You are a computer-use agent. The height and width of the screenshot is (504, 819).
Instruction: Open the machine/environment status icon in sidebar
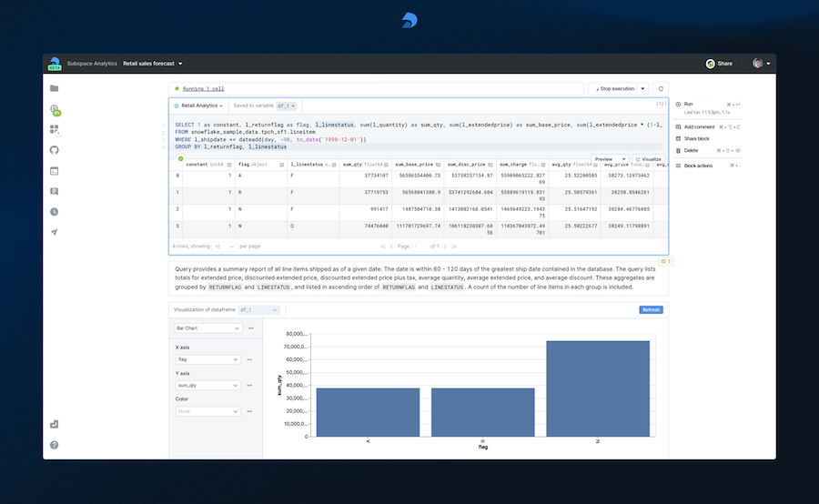[55, 110]
